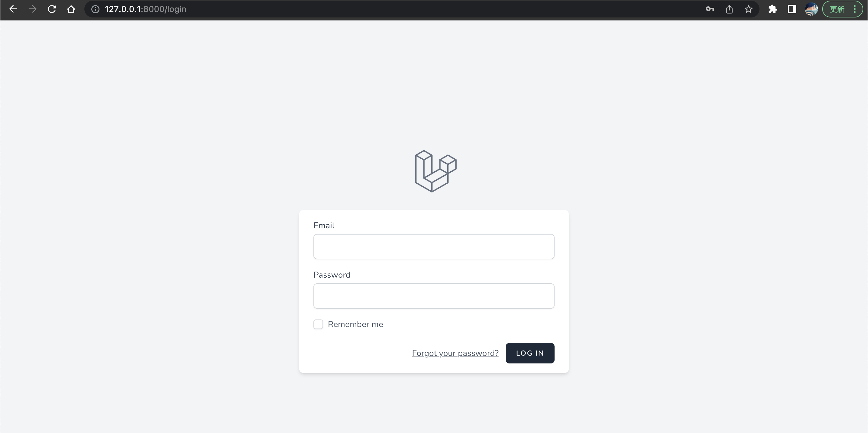Viewport: 868px width, 433px height.
Task: Share this page via share icon
Action: point(729,9)
